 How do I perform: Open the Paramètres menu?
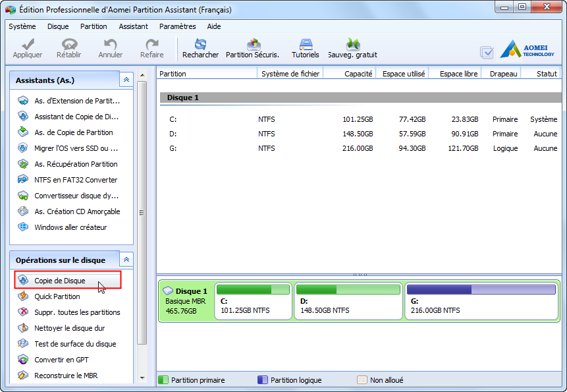click(x=178, y=26)
